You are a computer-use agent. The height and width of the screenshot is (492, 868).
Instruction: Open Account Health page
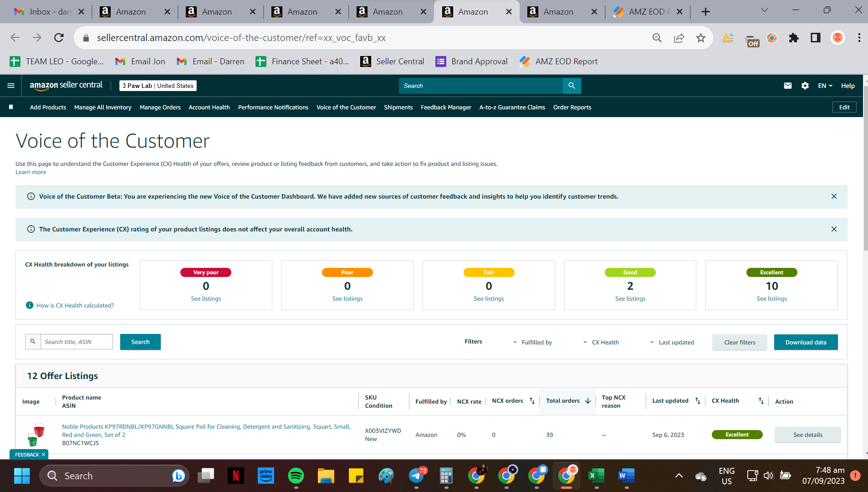209,108
